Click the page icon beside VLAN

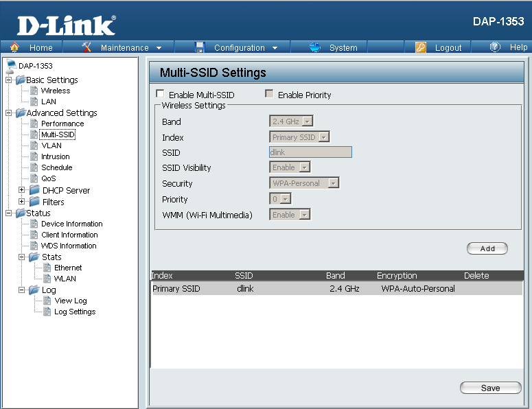tap(34, 145)
